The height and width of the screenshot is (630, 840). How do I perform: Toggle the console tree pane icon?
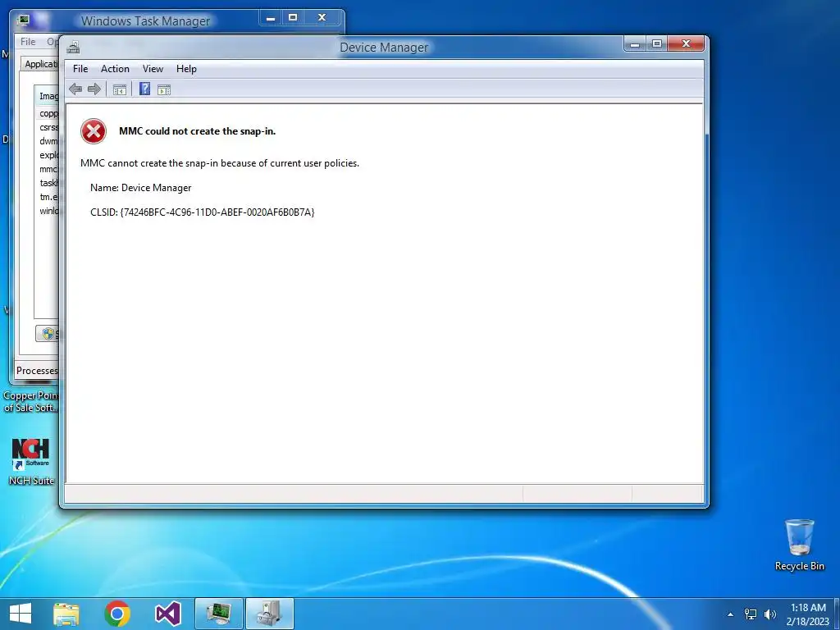pyautogui.click(x=120, y=89)
